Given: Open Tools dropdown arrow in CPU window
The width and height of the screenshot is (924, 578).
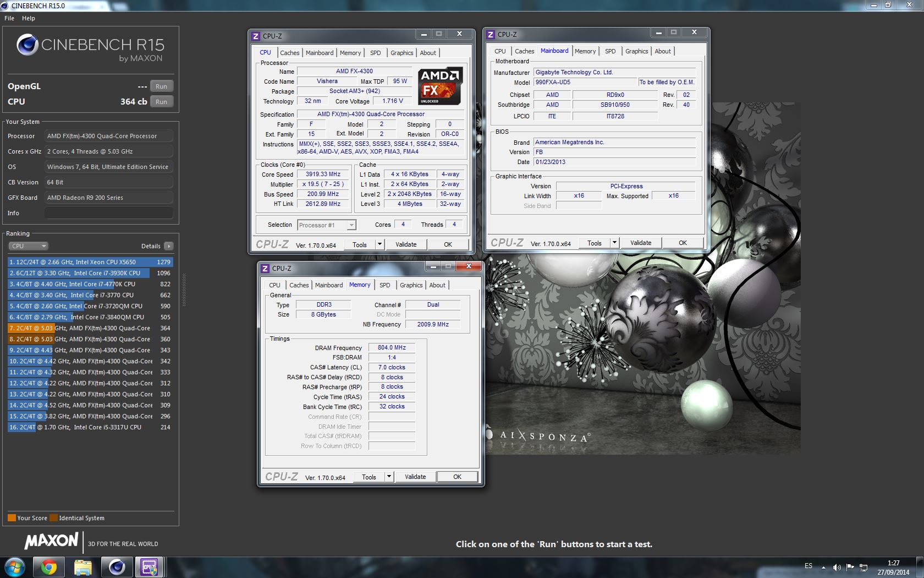Looking at the screenshot, I should click(379, 244).
